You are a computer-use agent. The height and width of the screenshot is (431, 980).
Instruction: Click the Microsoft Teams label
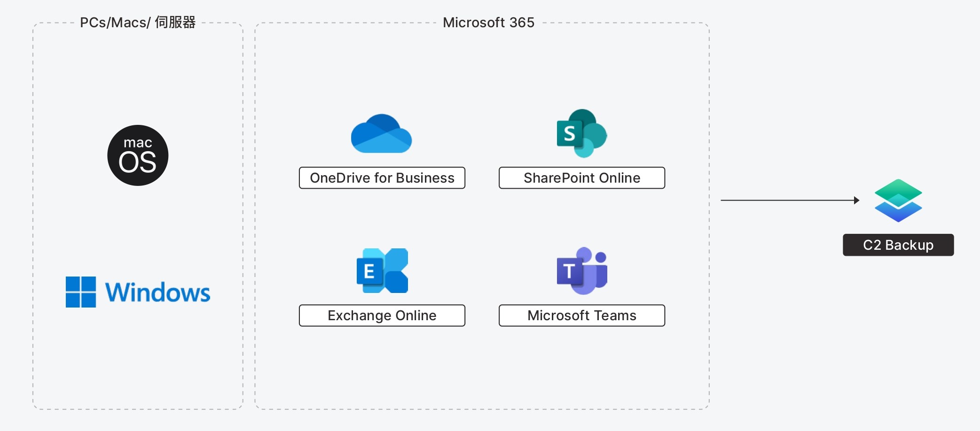(582, 316)
